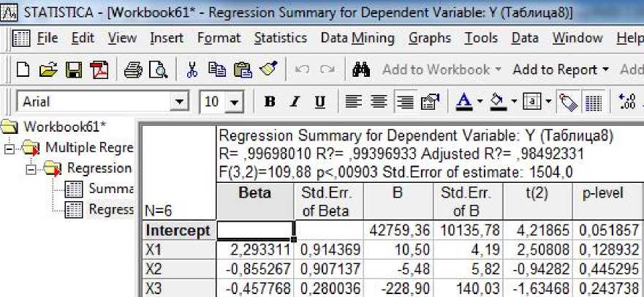Viewport: 644px width, 297px height.
Task: Open the File menu
Action: [x=48, y=38]
